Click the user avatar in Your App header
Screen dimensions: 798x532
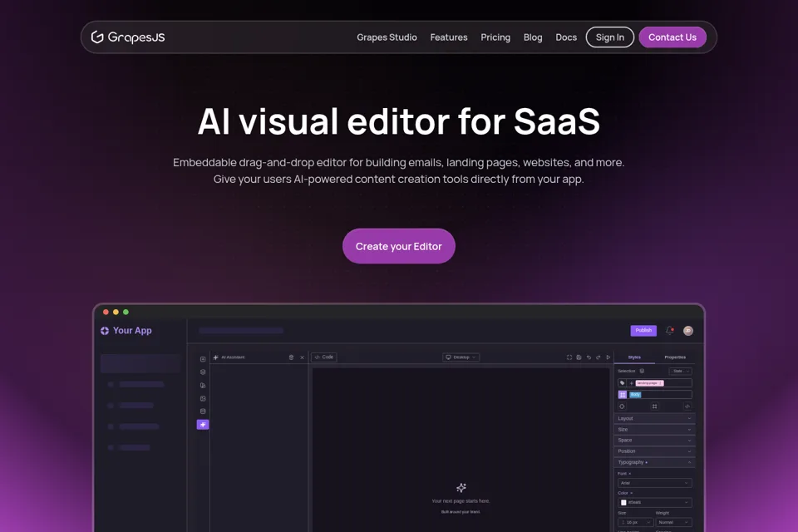tap(688, 331)
